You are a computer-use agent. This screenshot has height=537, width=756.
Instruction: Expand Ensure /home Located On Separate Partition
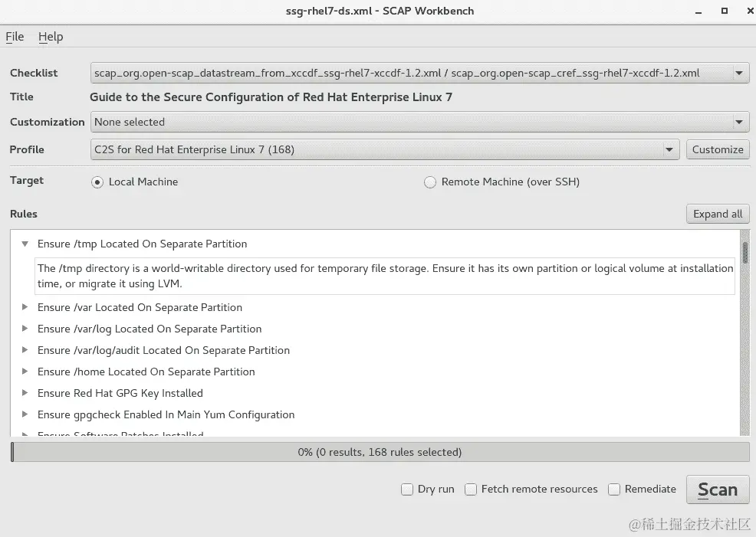(x=25, y=372)
